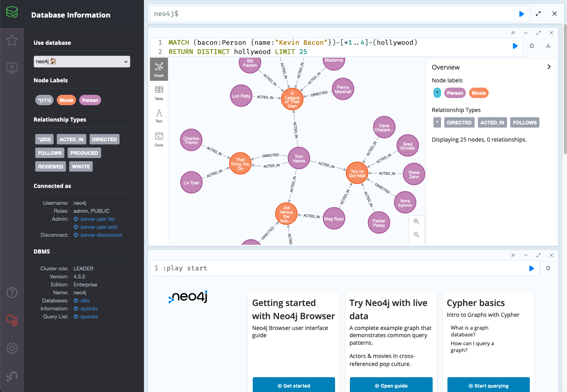Select DIRECTED in Overview relationship types
567x392 pixels.
click(459, 123)
